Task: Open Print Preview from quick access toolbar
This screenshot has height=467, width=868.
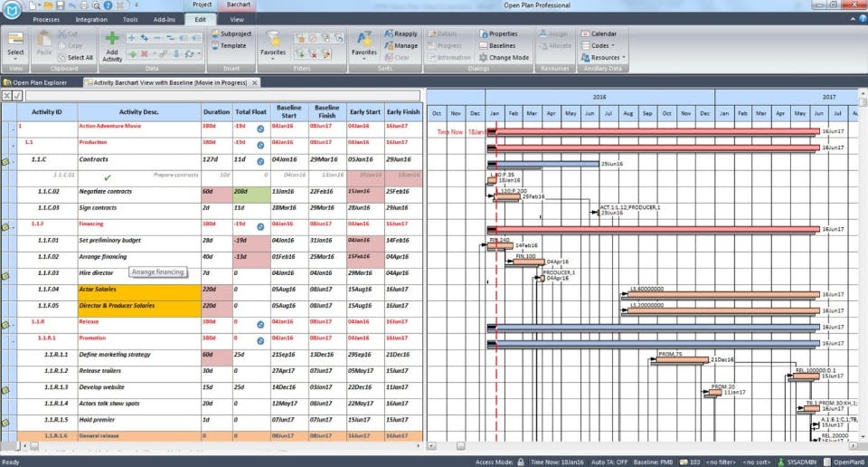Action: pos(96,5)
